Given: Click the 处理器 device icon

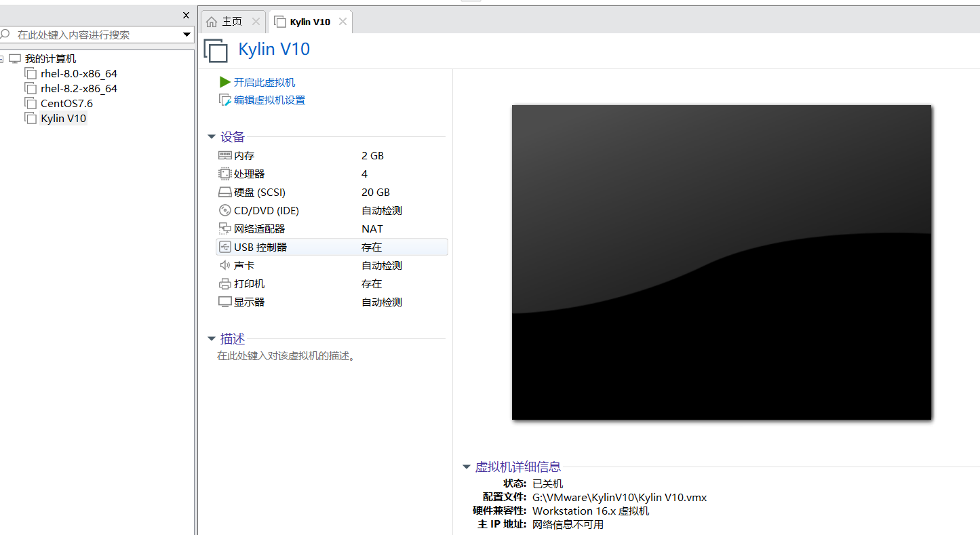Looking at the screenshot, I should [x=225, y=174].
